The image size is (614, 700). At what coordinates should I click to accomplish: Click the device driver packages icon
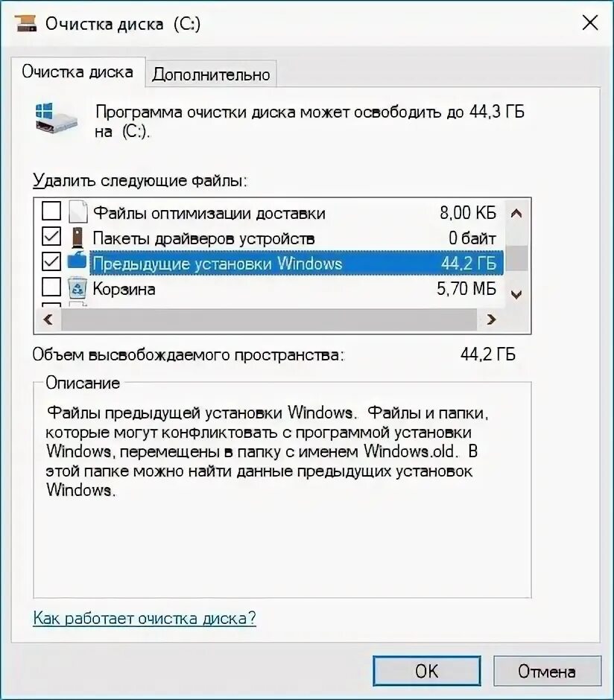pos(77,238)
